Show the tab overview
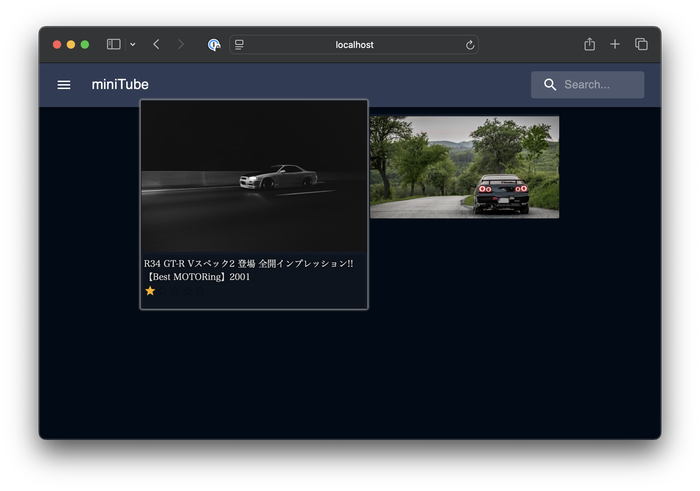 coord(641,45)
